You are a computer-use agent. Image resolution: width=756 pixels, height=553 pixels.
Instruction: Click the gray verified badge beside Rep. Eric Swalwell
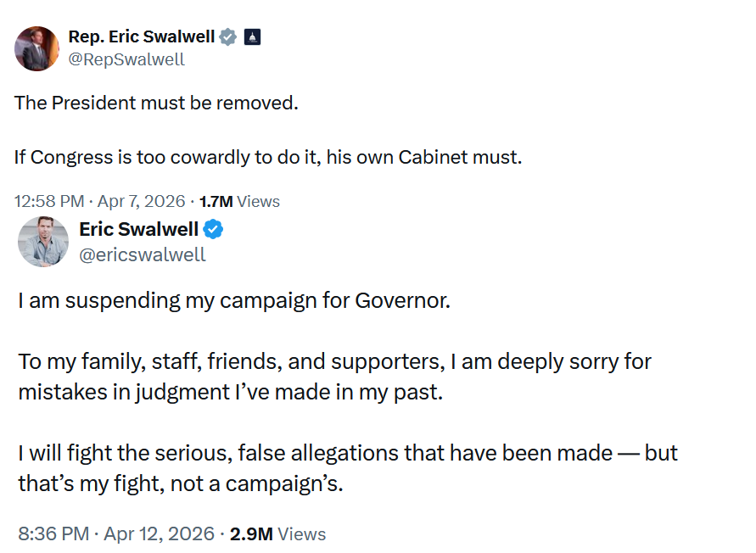(227, 36)
